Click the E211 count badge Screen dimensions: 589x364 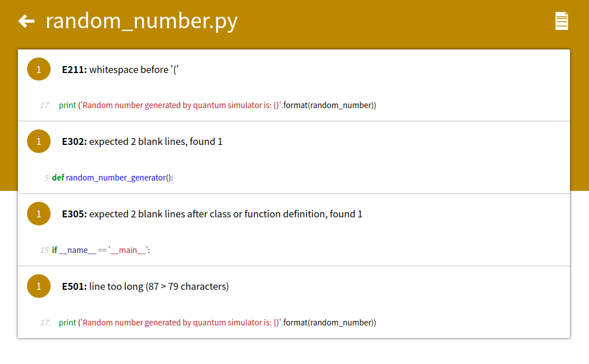coord(39,69)
